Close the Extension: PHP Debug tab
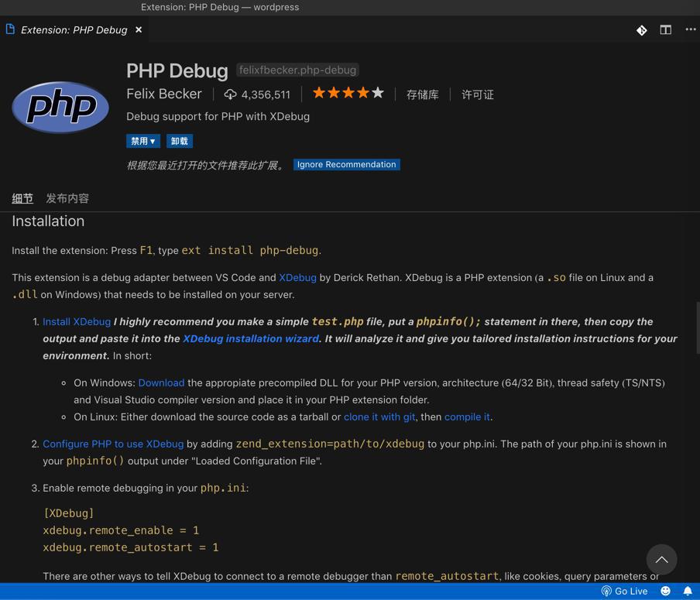 pyautogui.click(x=139, y=29)
